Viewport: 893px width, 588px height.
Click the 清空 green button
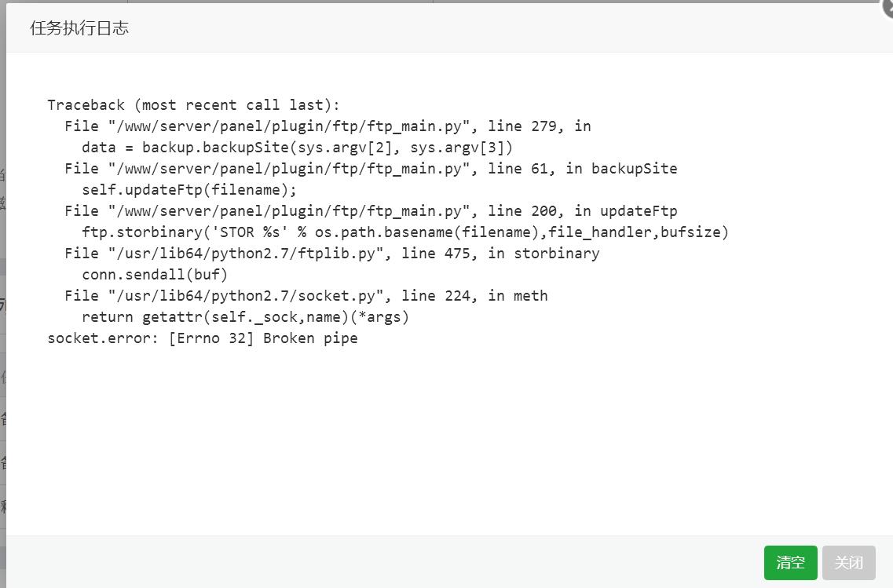click(790, 562)
